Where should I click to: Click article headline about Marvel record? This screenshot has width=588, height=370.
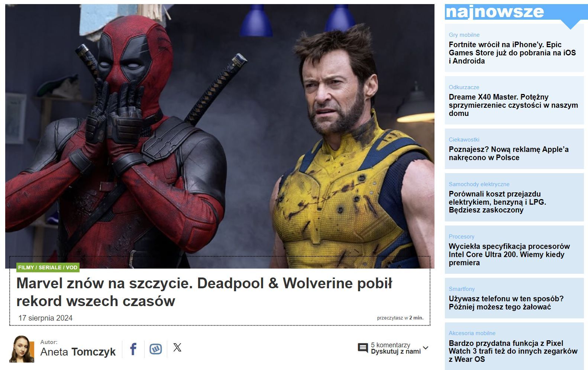coord(204,292)
